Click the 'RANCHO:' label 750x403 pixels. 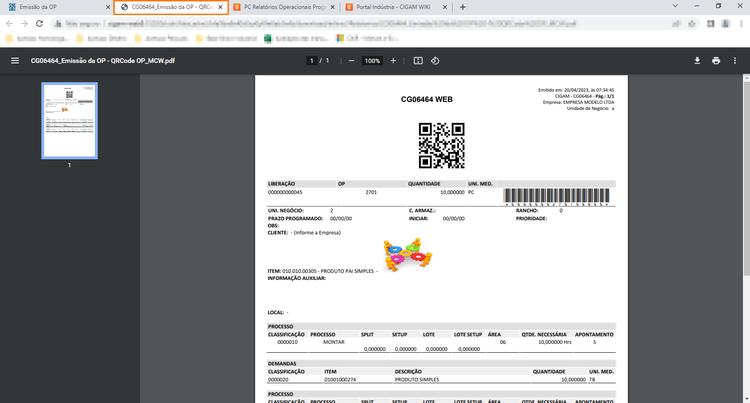coord(527,210)
